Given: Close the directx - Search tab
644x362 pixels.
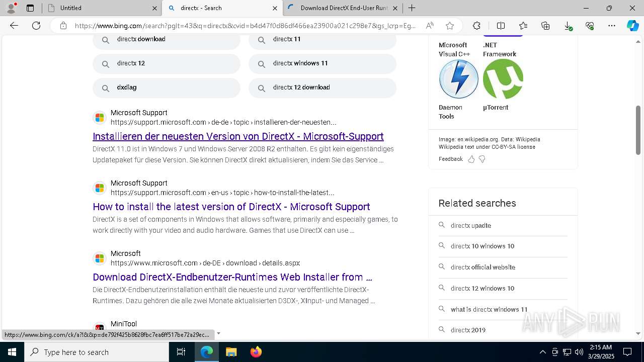Looking at the screenshot, I should pyautogui.click(x=275, y=8).
